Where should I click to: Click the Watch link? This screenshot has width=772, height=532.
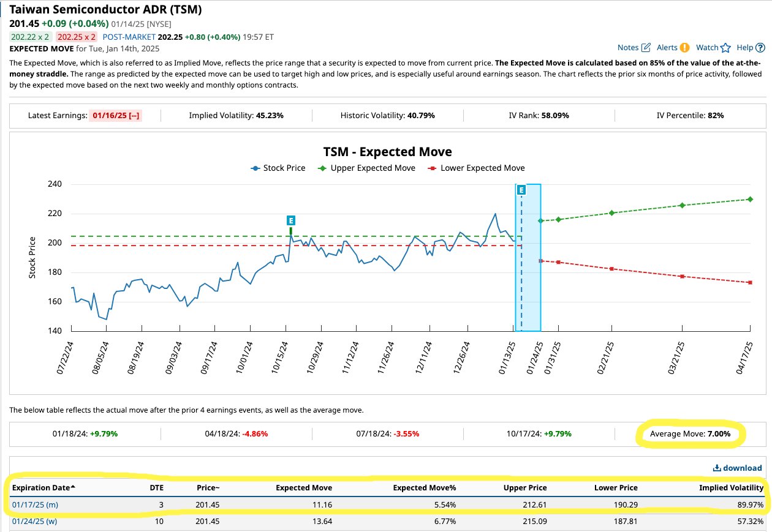click(707, 48)
